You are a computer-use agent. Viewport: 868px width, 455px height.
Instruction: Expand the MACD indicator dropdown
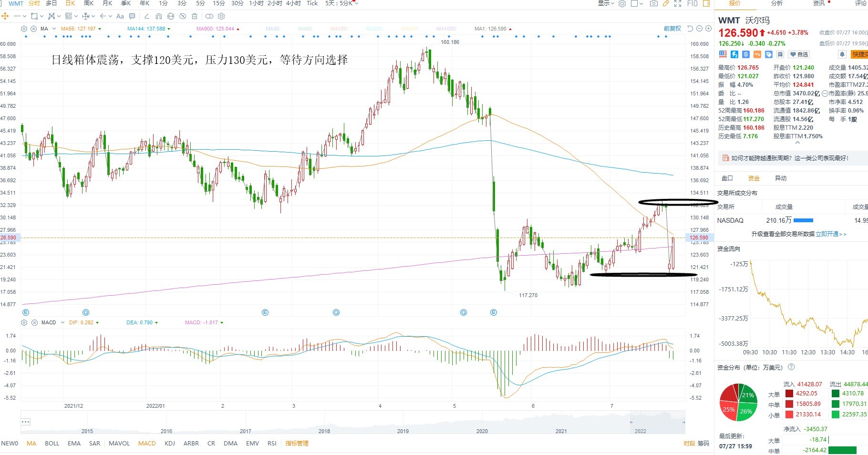tap(62, 322)
